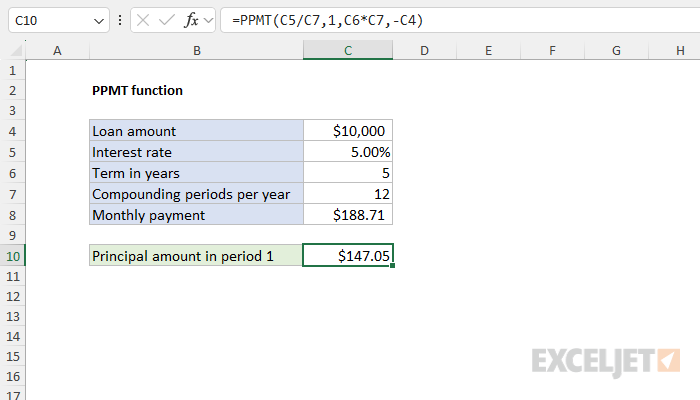This screenshot has width=700, height=400.
Task: Open the Name Box dropdown arrow
Action: (x=99, y=21)
